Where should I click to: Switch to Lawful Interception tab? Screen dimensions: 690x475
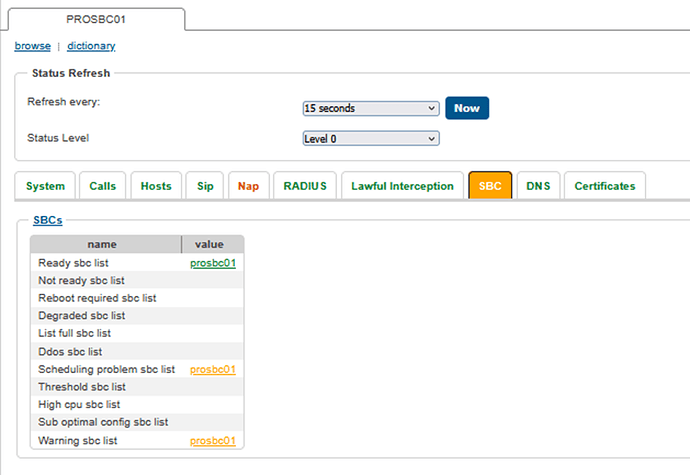pyautogui.click(x=402, y=186)
